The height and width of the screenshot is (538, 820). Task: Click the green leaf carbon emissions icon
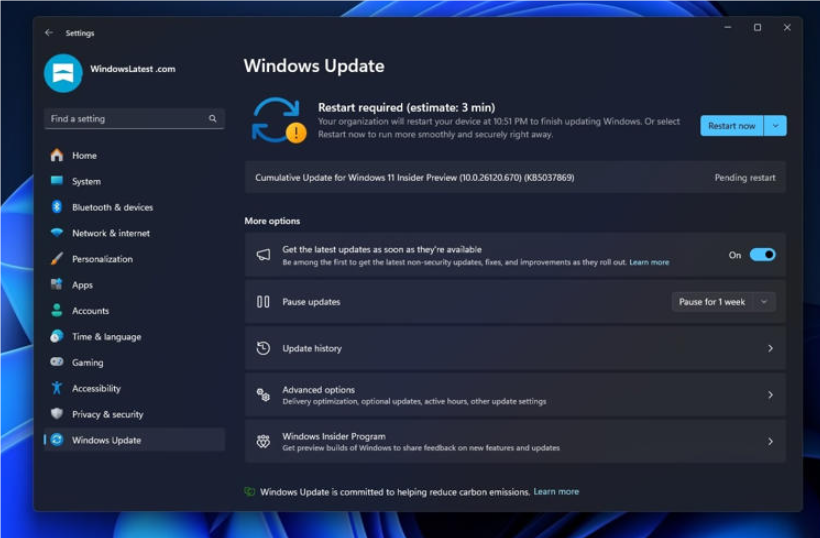(x=250, y=491)
